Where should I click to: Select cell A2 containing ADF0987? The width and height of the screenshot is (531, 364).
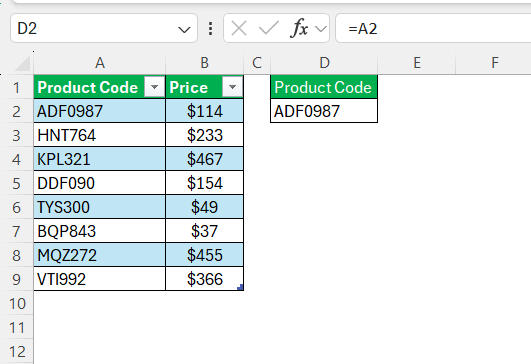pyautogui.click(x=100, y=111)
